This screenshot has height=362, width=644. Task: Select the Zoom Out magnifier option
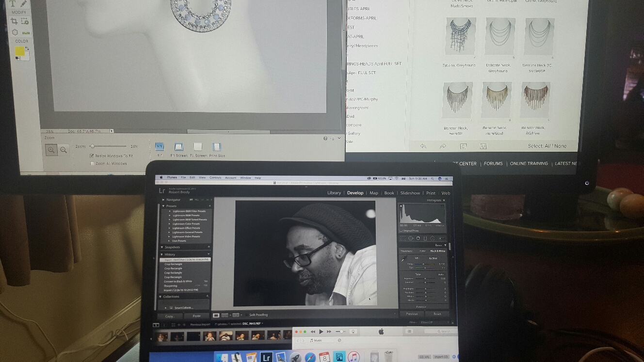pyautogui.click(x=63, y=150)
